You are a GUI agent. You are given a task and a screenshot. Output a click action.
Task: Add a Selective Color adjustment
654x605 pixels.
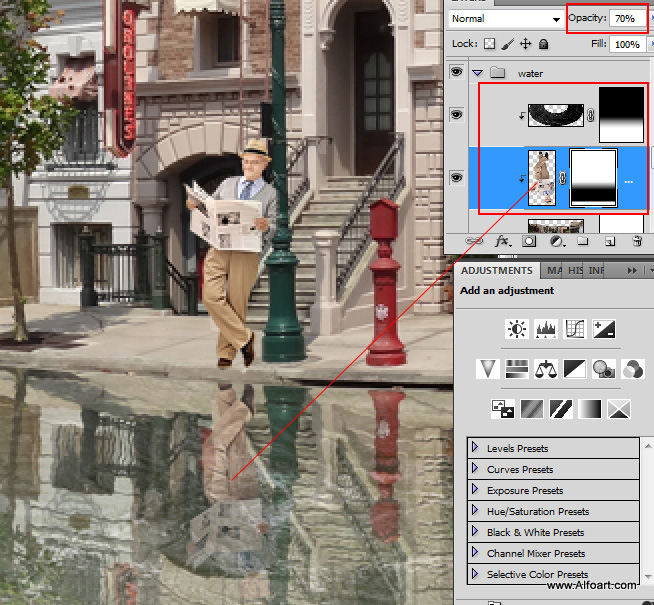point(619,409)
